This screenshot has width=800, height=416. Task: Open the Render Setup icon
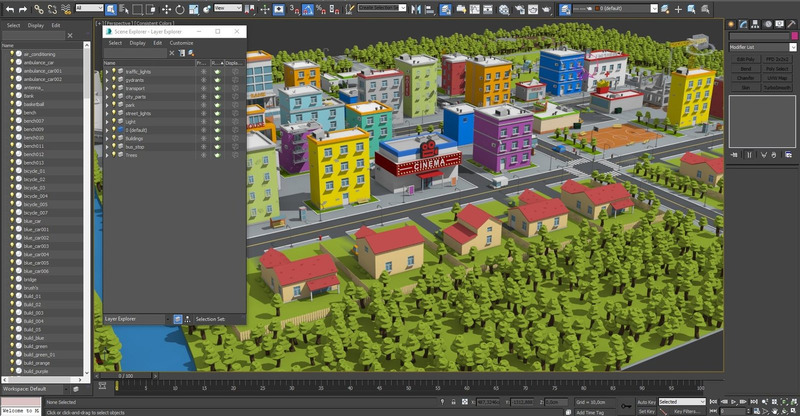(519, 9)
